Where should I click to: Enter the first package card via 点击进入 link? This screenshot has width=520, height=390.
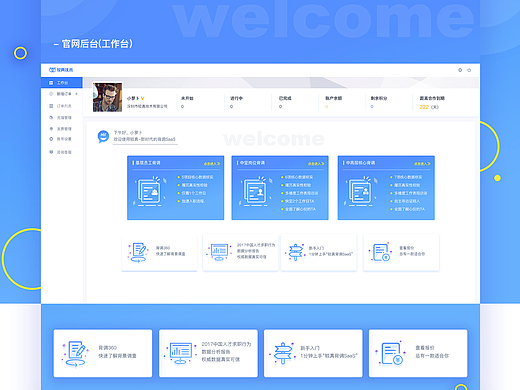[212, 164]
